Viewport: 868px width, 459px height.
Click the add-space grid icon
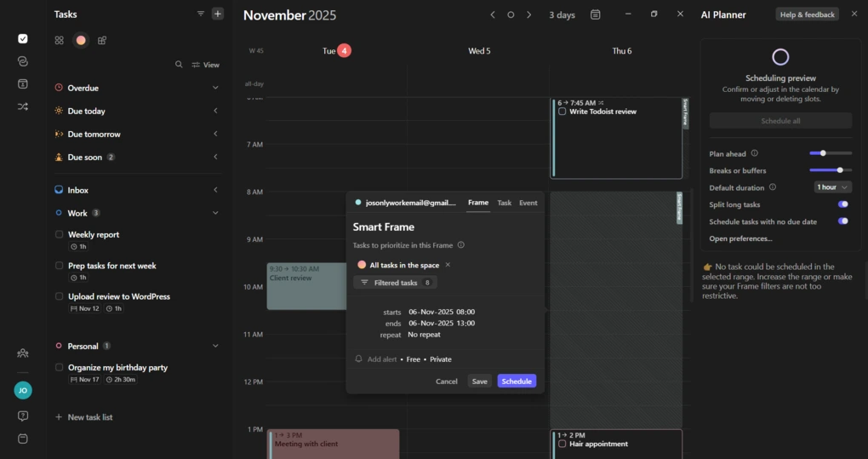(x=102, y=40)
